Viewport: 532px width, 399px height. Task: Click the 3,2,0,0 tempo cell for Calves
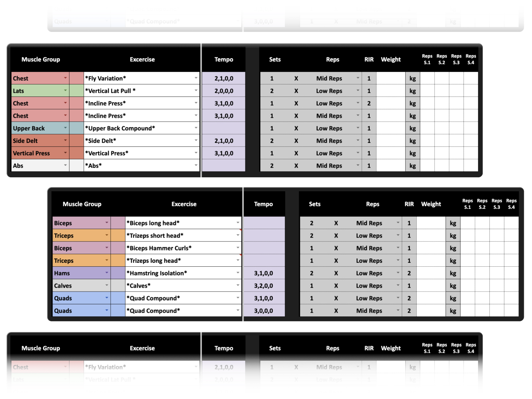pos(264,286)
